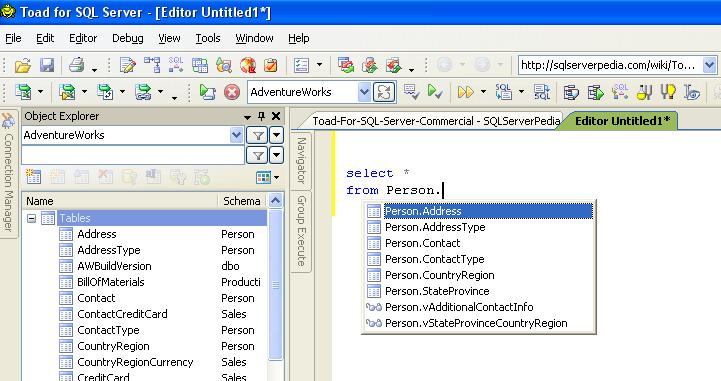Open the File menu
Viewport: 721px width, 381px height.
(x=13, y=38)
